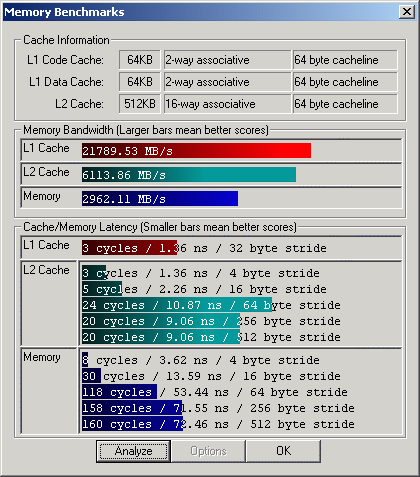
Task: Click 'L2 Cache' label in Memory Bandwidth
Action: [46, 172]
